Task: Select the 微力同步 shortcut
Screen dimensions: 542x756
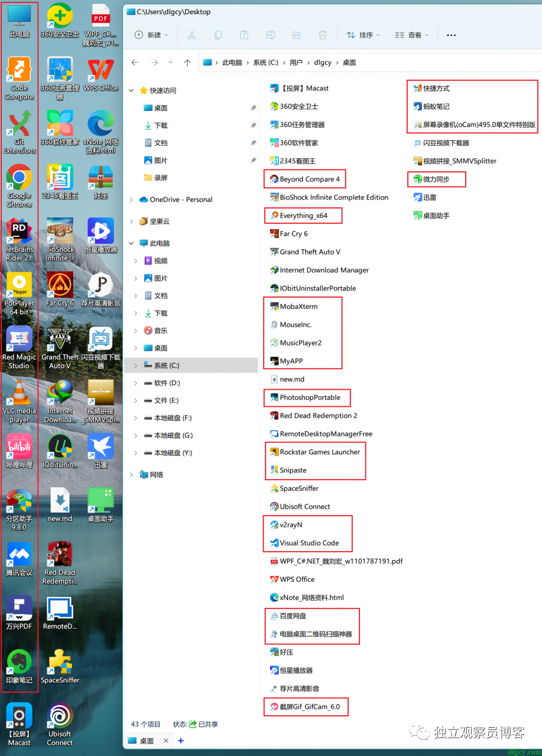Action: 431,179
